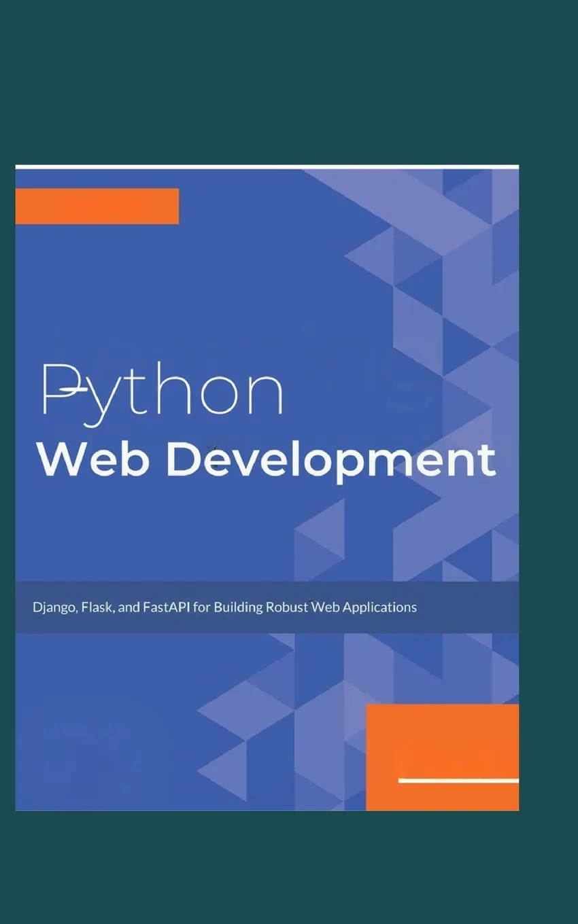
Task: Click the word FastAPI in the subtitle
Action: coord(169,607)
